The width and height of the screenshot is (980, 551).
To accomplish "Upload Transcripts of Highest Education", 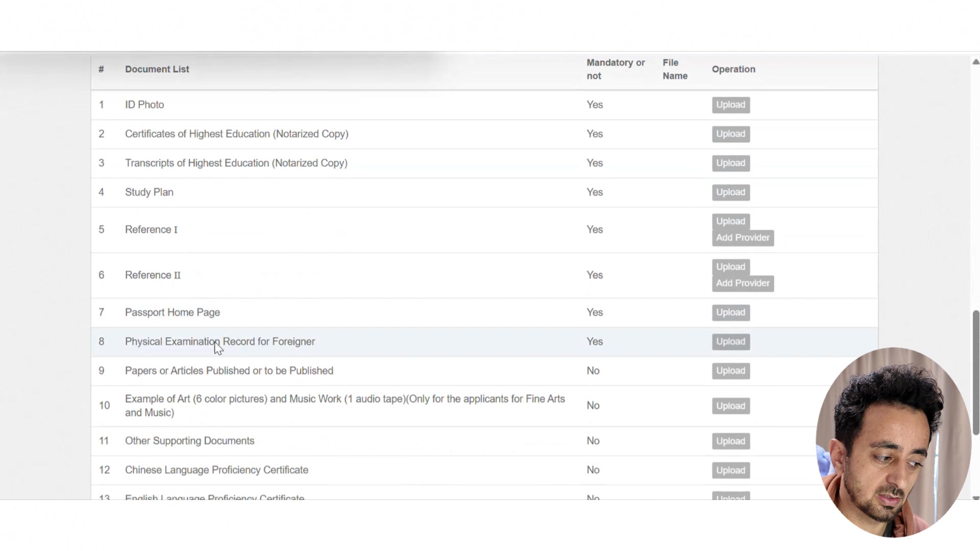I will 730,163.
